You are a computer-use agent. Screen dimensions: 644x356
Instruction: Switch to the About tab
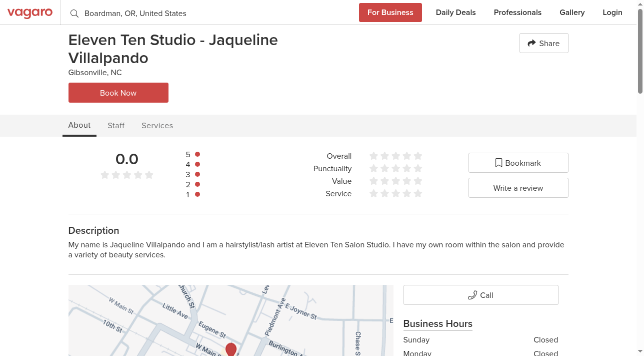click(x=79, y=125)
